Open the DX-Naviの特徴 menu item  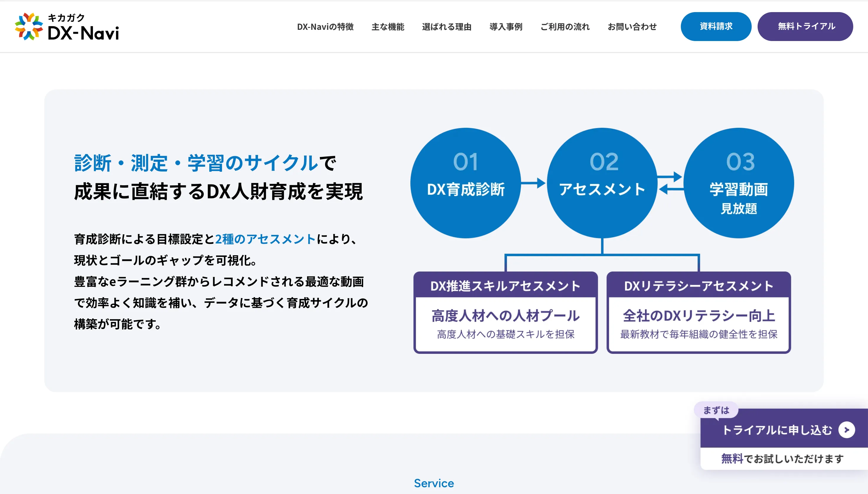[325, 27]
